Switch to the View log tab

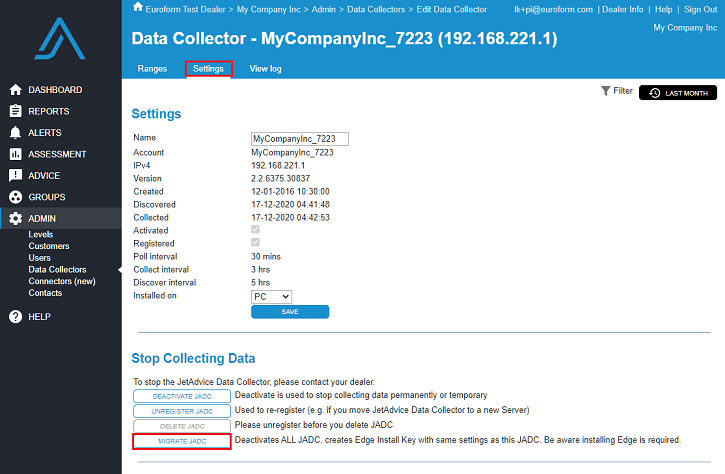(x=265, y=69)
